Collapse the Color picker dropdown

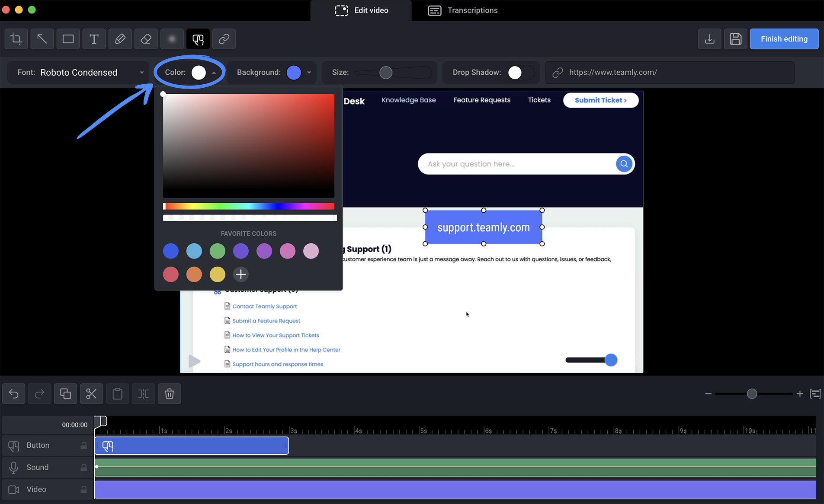click(214, 73)
